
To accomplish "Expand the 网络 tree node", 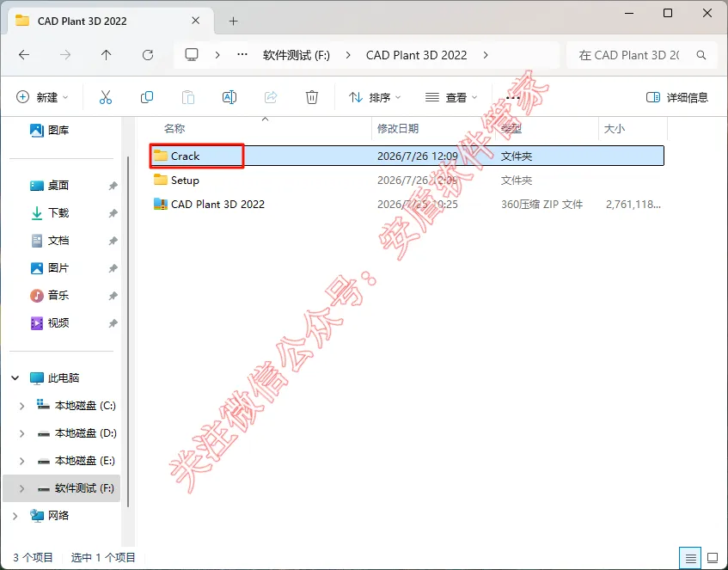I will 15,516.
